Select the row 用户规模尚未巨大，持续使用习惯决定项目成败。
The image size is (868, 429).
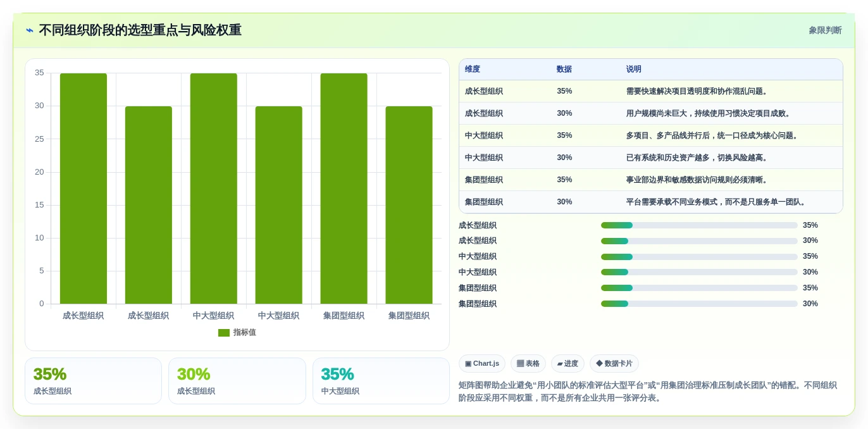point(651,113)
